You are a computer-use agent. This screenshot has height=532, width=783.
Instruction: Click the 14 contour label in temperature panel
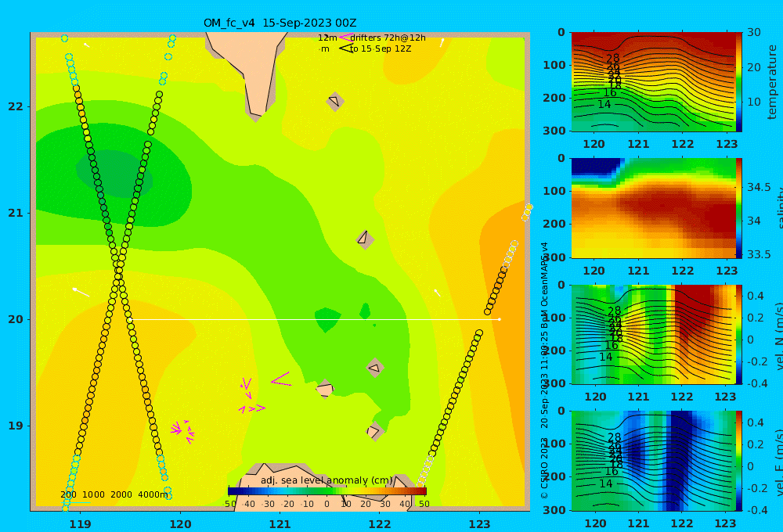[x=604, y=104]
